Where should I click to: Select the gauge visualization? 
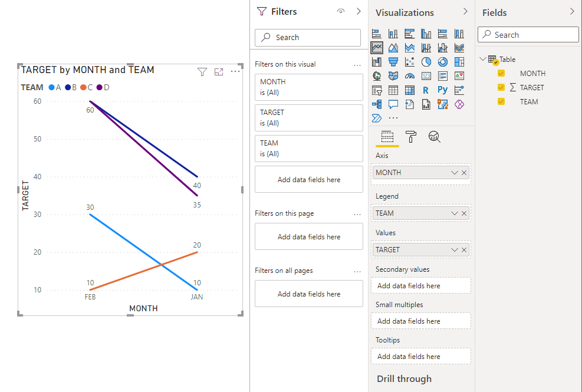(409, 75)
